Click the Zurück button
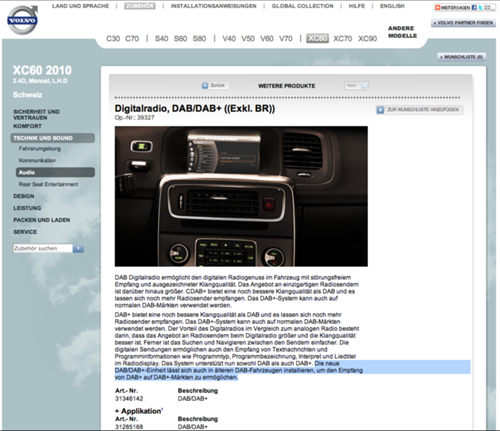 (215, 86)
